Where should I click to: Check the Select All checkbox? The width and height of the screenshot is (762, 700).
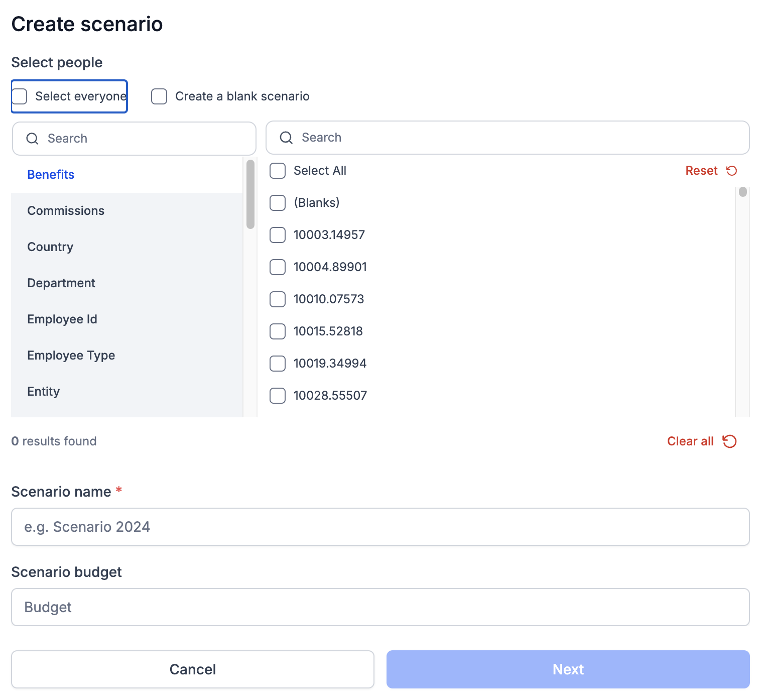278,171
